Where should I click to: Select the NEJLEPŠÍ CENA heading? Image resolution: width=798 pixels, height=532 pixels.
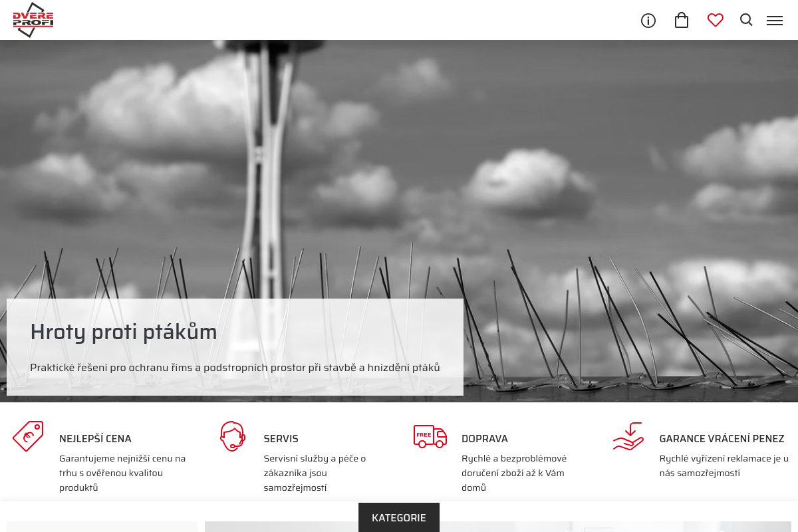tap(95, 439)
